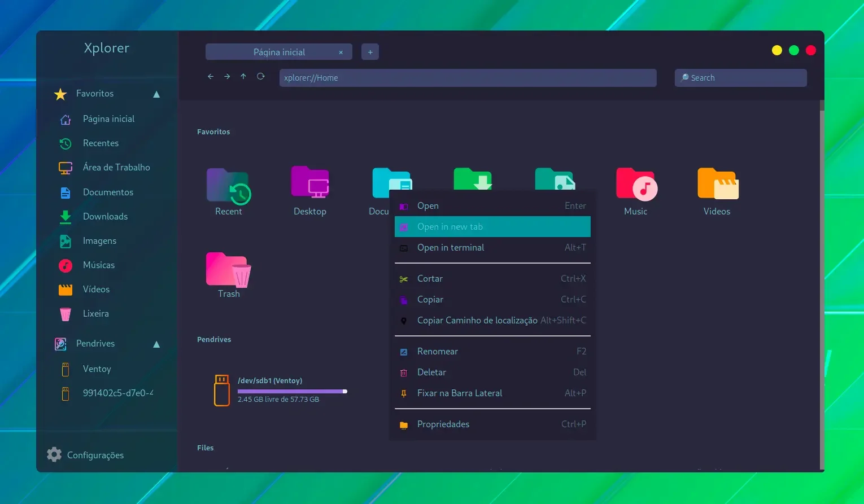Screen dimensions: 864x504
Task: Open the /dev/sdb1 (Ventoy) USB drive
Action: [222, 390]
